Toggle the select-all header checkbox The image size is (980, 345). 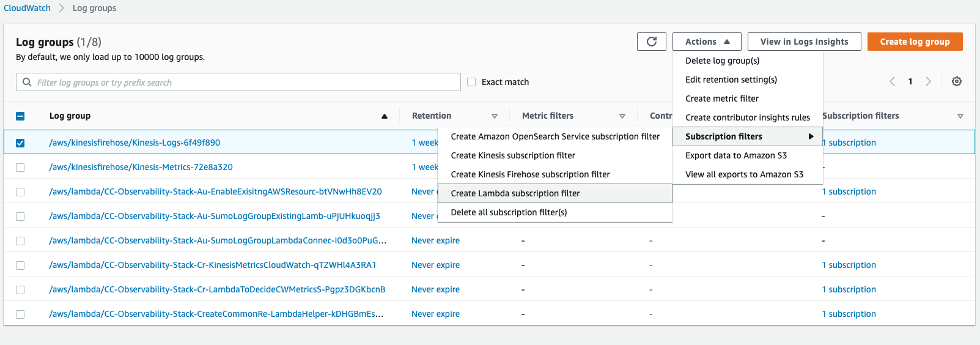point(20,116)
